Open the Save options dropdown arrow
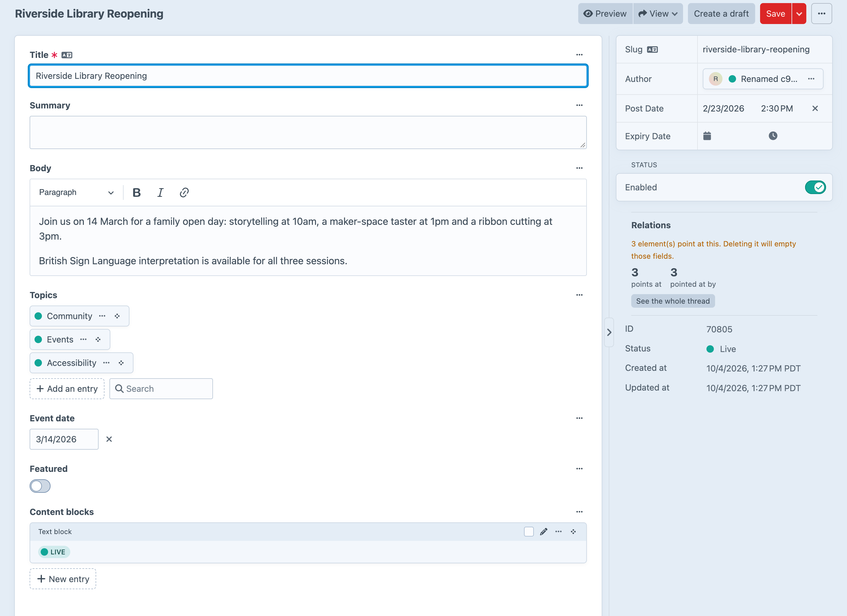Screen dimensions: 847x616 799,14
